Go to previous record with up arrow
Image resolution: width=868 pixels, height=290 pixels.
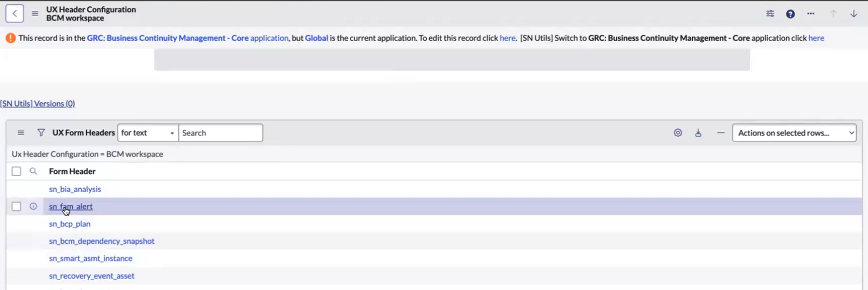[x=833, y=14]
